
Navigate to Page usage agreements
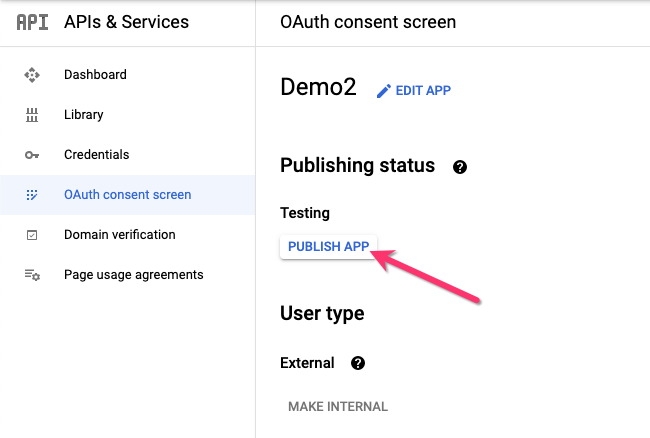[133, 275]
